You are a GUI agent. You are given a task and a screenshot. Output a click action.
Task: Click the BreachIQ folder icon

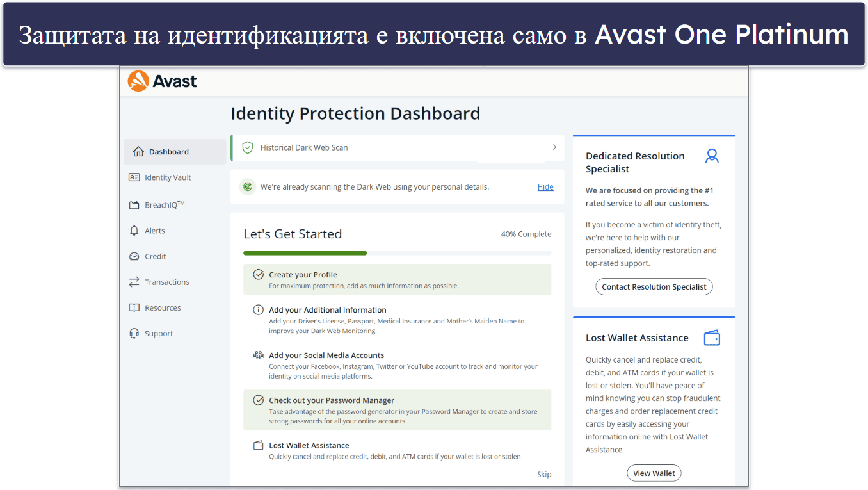pos(134,205)
